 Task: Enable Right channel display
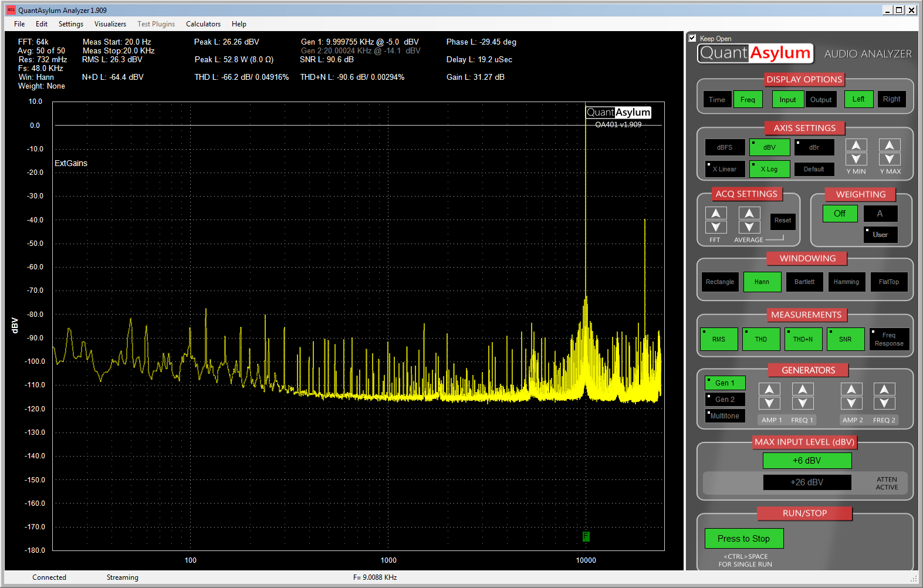[x=892, y=99]
